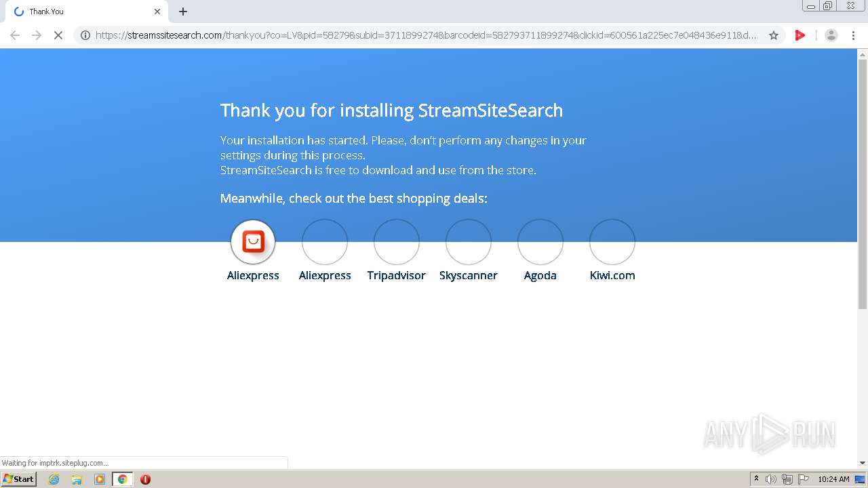Viewport: 868px width, 488px height.
Task: Open the red play extension icon
Action: pos(800,35)
